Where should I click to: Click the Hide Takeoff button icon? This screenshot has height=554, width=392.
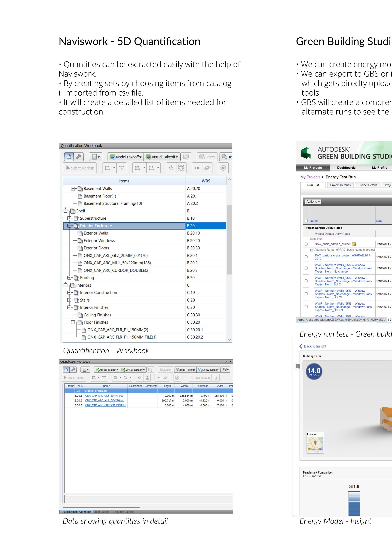click(178, 369)
